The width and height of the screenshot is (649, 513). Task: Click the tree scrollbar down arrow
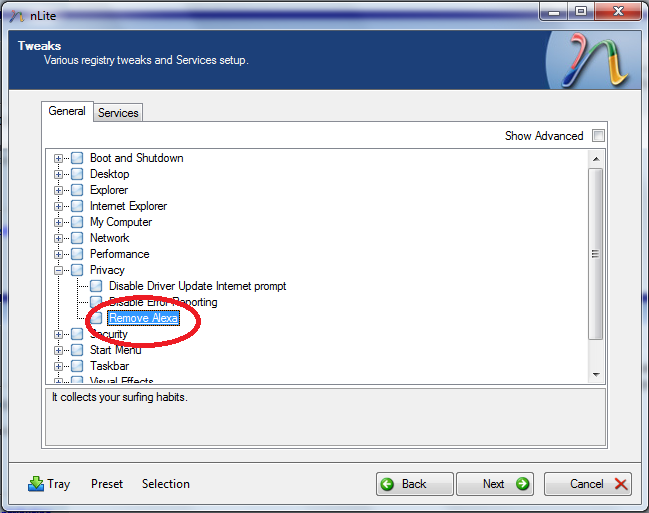coord(596,375)
